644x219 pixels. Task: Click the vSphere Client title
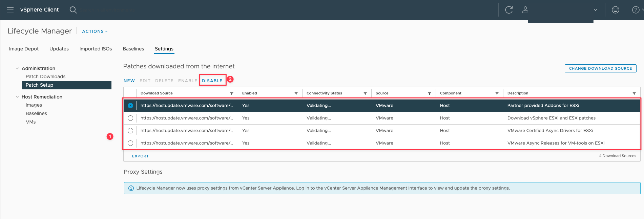coord(39,10)
